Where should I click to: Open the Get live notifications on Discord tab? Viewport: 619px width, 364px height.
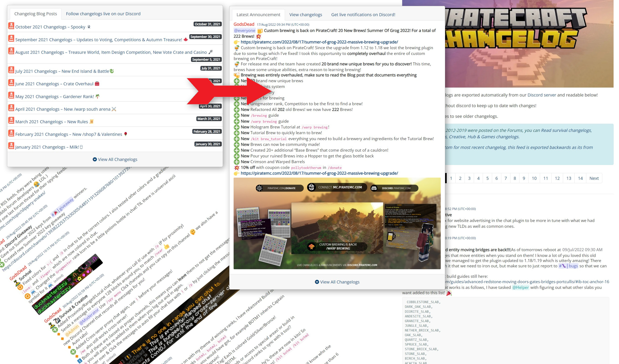363,15
